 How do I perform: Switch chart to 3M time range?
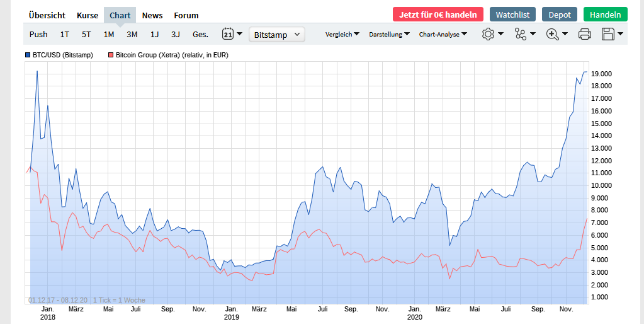(x=132, y=34)
